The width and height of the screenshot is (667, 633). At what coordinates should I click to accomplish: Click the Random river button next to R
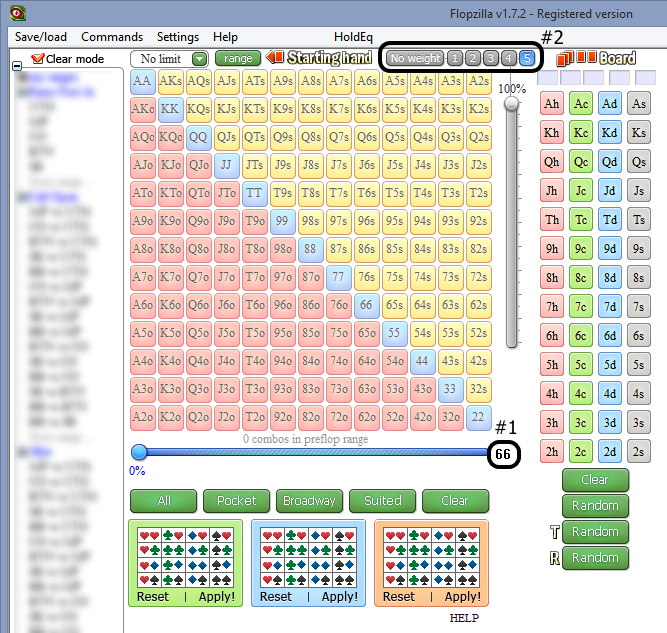[x=595, y=558]
